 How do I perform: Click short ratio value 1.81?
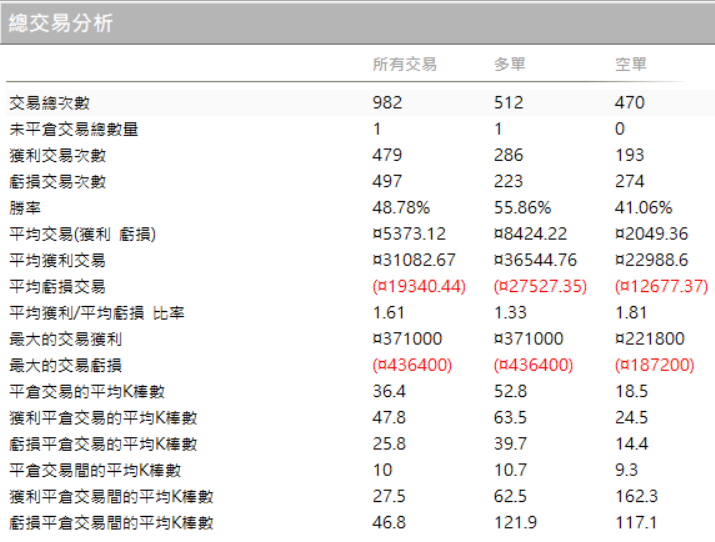click(x=631, y=313)
